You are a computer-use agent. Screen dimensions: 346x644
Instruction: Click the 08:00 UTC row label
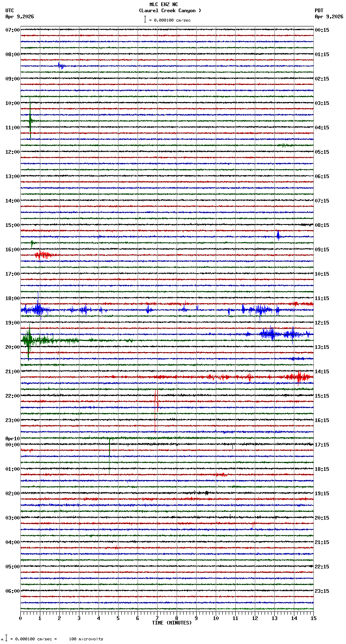[13, 54]
